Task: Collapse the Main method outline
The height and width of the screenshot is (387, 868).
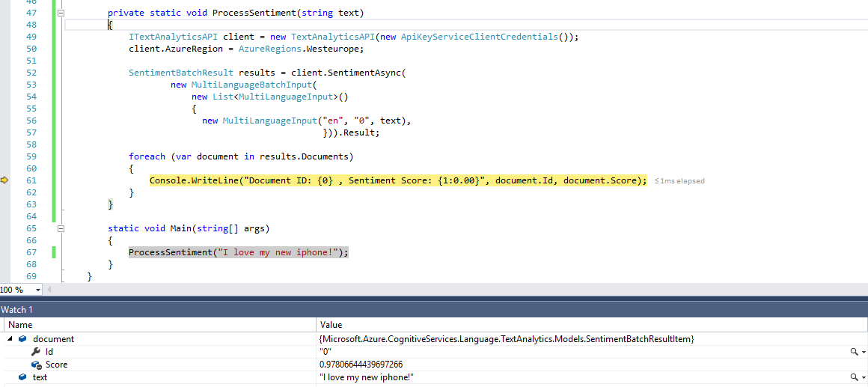Action: (61, 228)
